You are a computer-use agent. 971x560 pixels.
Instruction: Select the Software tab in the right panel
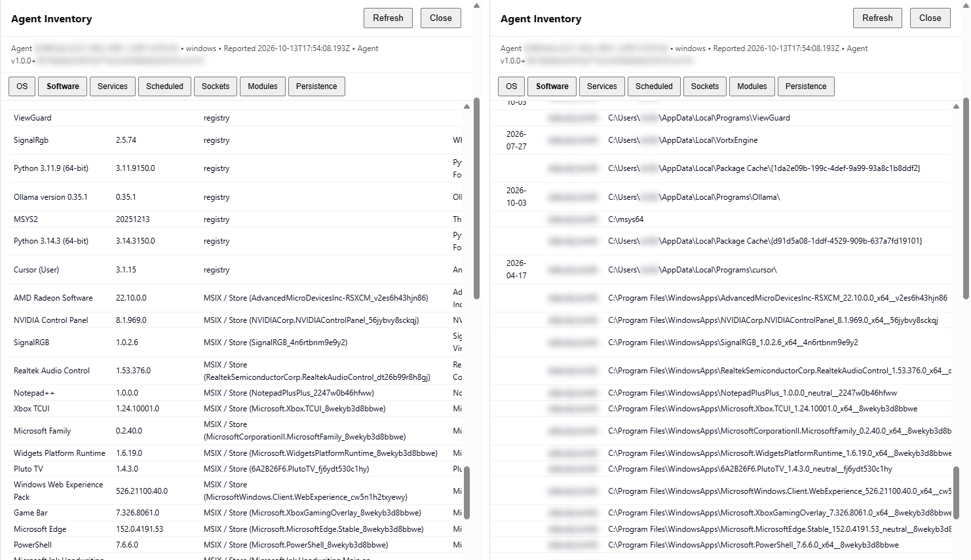click(x=552, y=86)
